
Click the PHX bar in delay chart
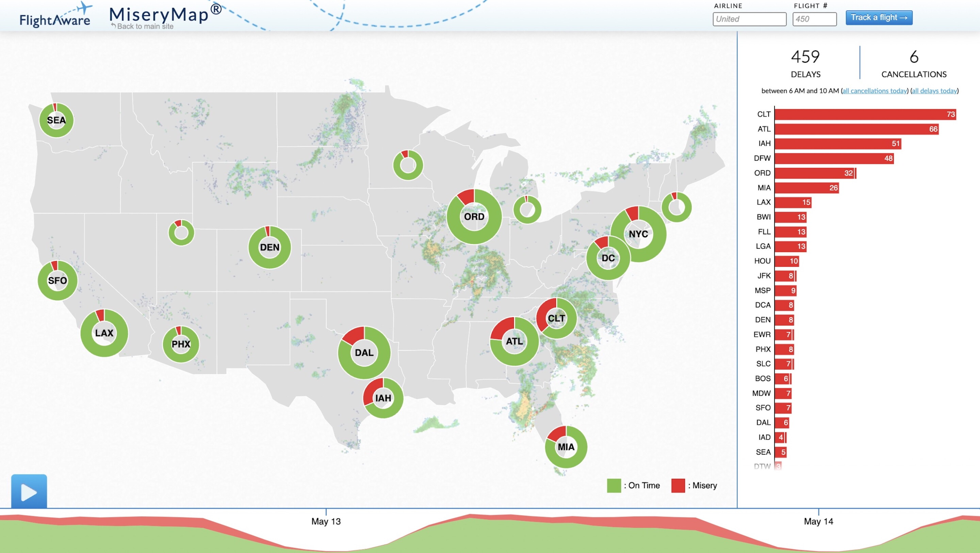tap(784, 349)
